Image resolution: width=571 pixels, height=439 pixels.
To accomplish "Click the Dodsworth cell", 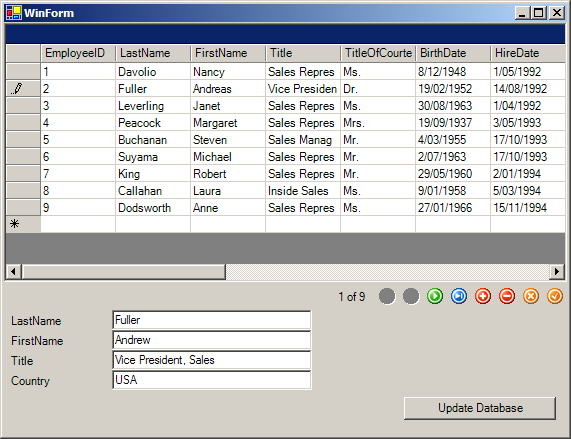I will click(x=153, y=207).
